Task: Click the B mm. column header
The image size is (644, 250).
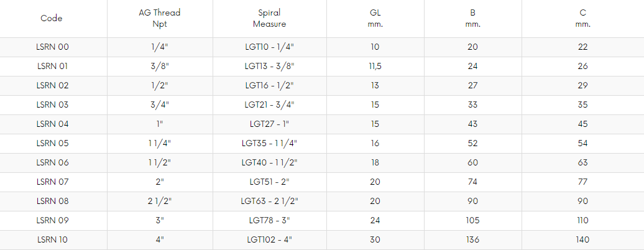Action: (x=472, y=19)
